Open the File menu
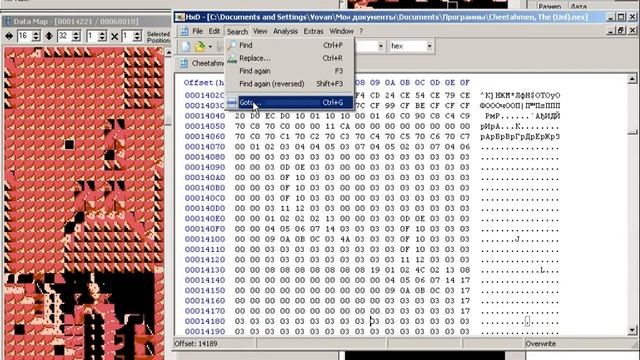640x360 pixels. click(198, 31)
